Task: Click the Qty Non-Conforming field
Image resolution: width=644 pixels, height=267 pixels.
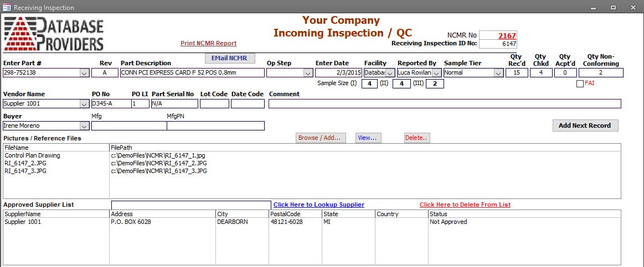Action: (x=601, y=73)
